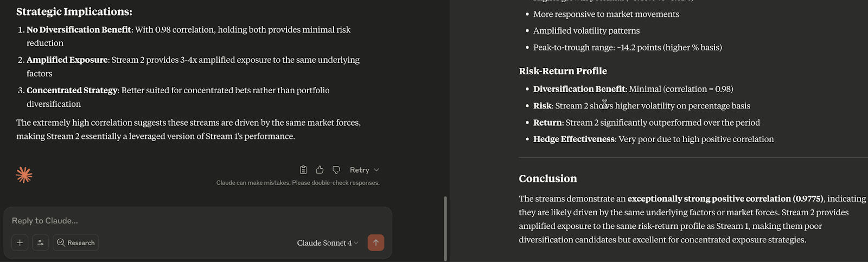Click the Concentrated Strategy list item label

coord(72,90)
